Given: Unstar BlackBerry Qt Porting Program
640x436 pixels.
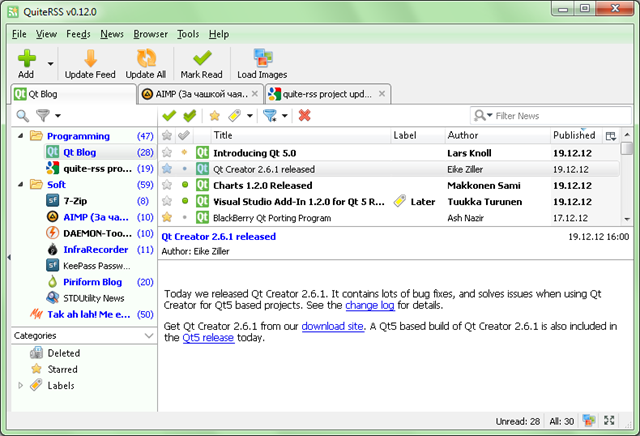Looking at the screenshot, I should pyautogui.click(x=167, y=218).
